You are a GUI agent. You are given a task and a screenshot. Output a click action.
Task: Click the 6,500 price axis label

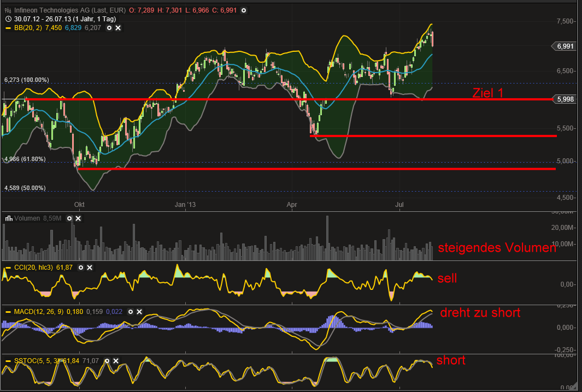click(566, 71)
